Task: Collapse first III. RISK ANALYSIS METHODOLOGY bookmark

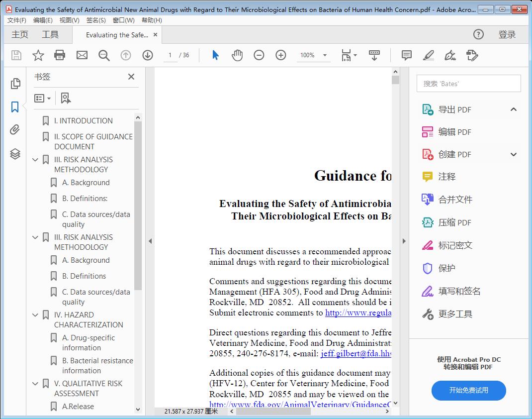Action: pyautogui.click(x=35, y=160)
